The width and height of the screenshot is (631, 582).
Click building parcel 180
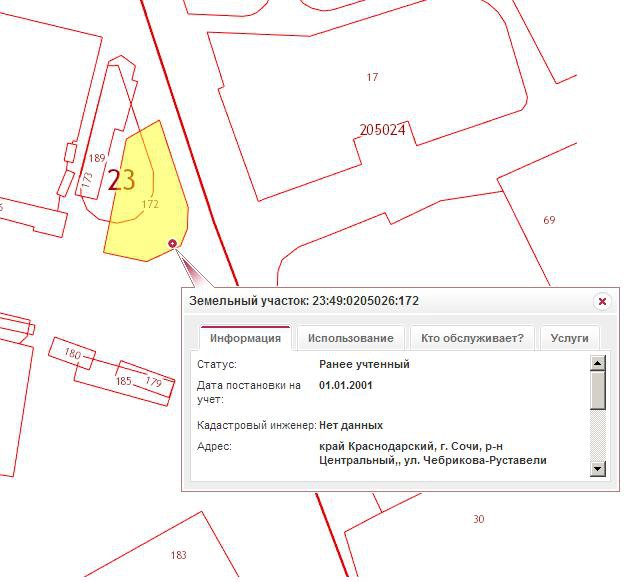pos(72,354)
